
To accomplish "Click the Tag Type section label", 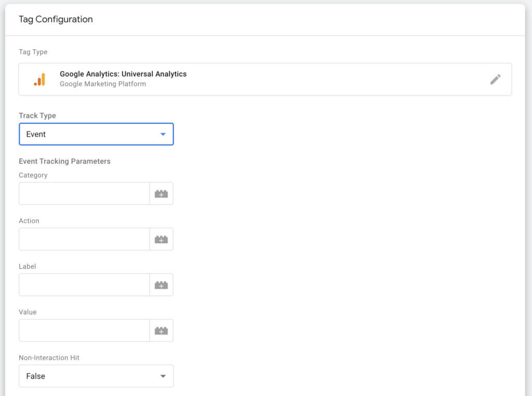I will (33, 52).
